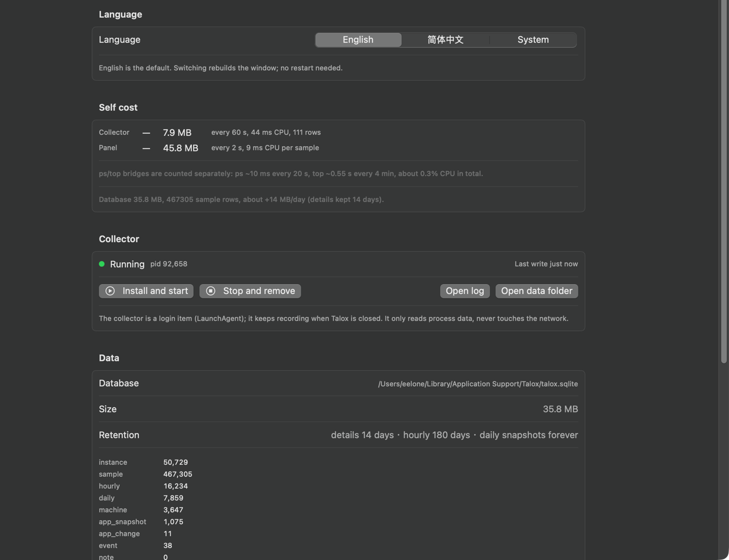Click the vertical scrollbar thumb
729x560 pixels.
(x=724, y=182)
